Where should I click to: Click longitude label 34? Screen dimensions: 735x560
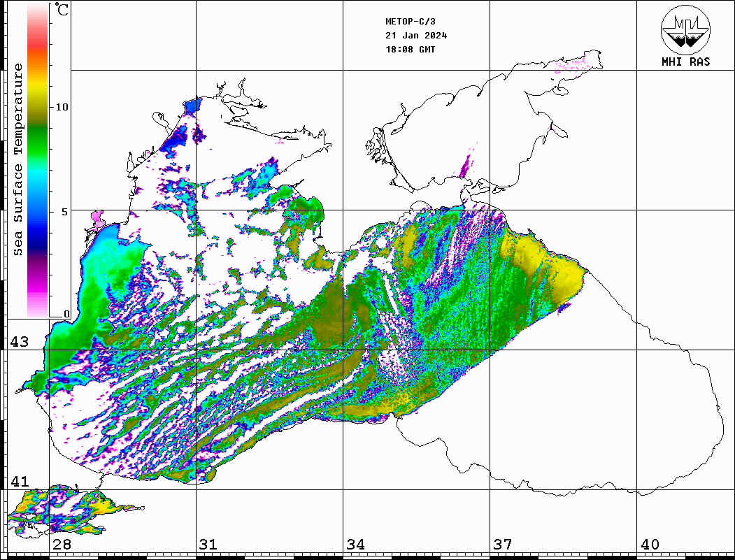tap(356, 544)
